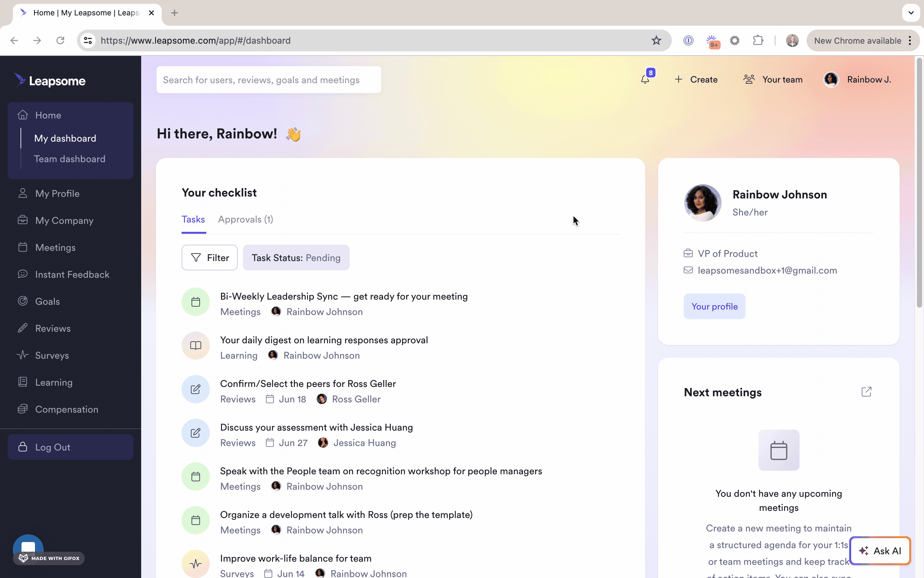Switch to the Approvals (1) tab
924x578 pixels.
245,219
